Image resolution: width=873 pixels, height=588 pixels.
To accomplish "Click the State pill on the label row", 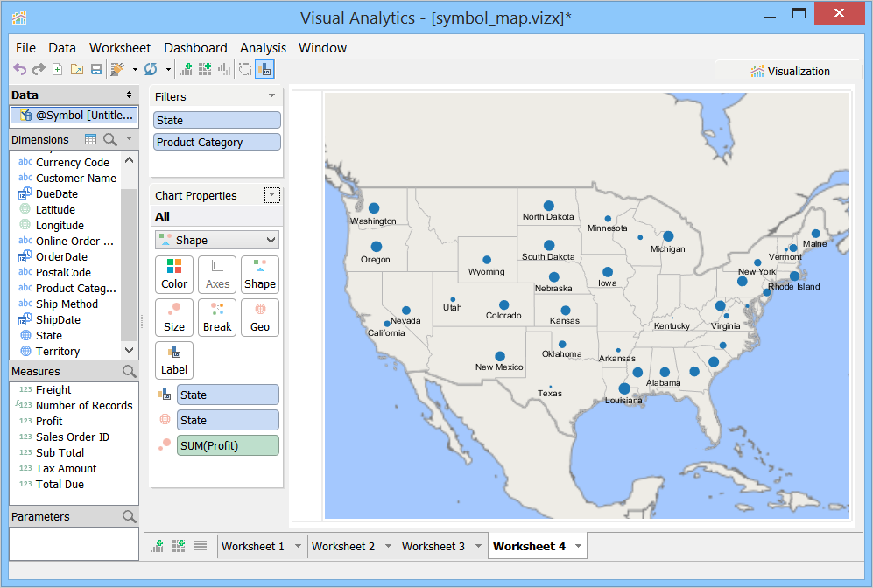I will point(228,395).
